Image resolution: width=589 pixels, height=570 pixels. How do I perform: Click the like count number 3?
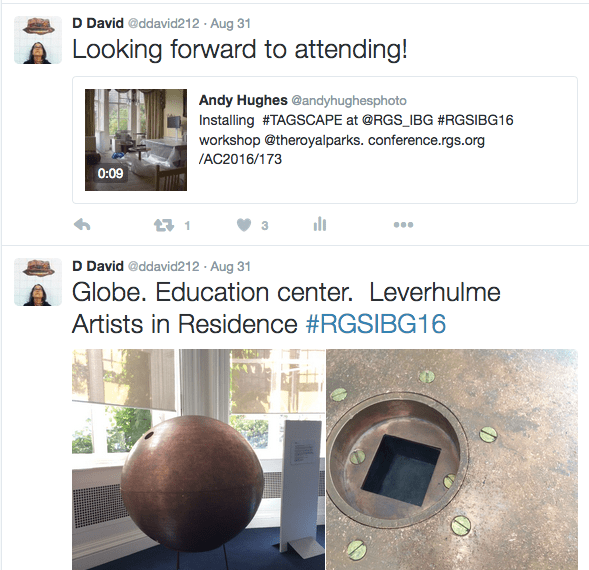pyautogui.click(x=265, y=226)
